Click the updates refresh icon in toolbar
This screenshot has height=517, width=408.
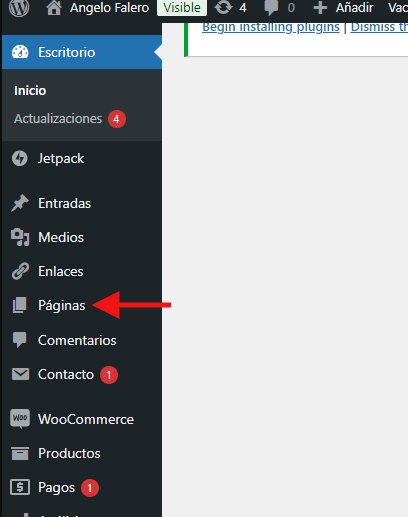click(223, 7)
